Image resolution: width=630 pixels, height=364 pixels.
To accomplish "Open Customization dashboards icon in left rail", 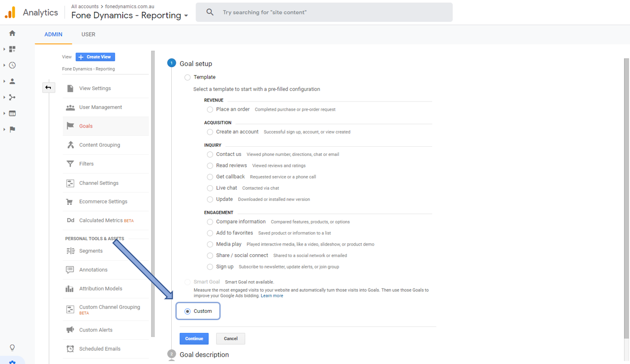I will [12, 49].
